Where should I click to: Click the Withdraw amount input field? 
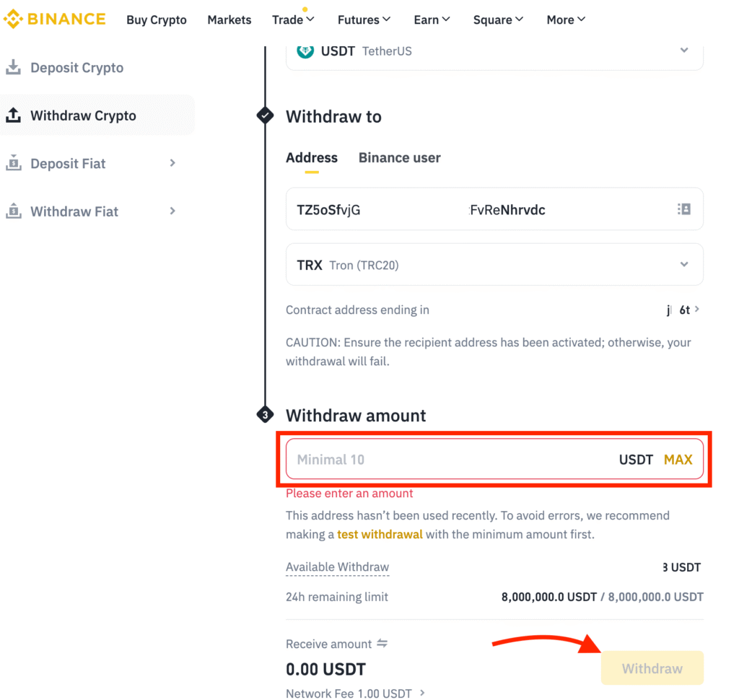click(447, 460)
